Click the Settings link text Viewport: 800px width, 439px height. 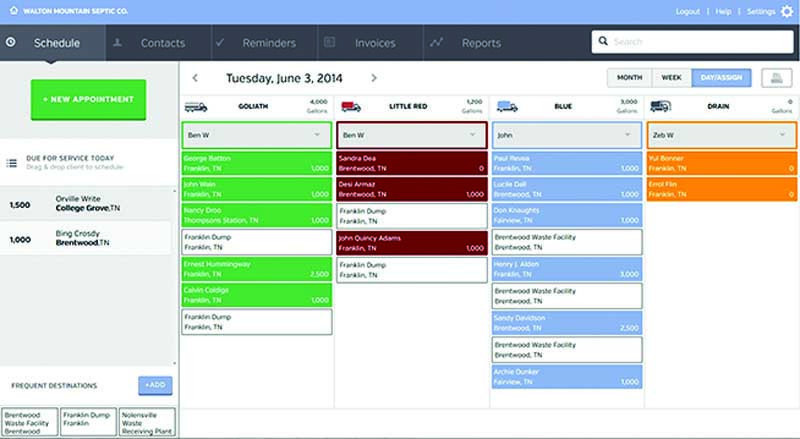click(x=761, y=11)
